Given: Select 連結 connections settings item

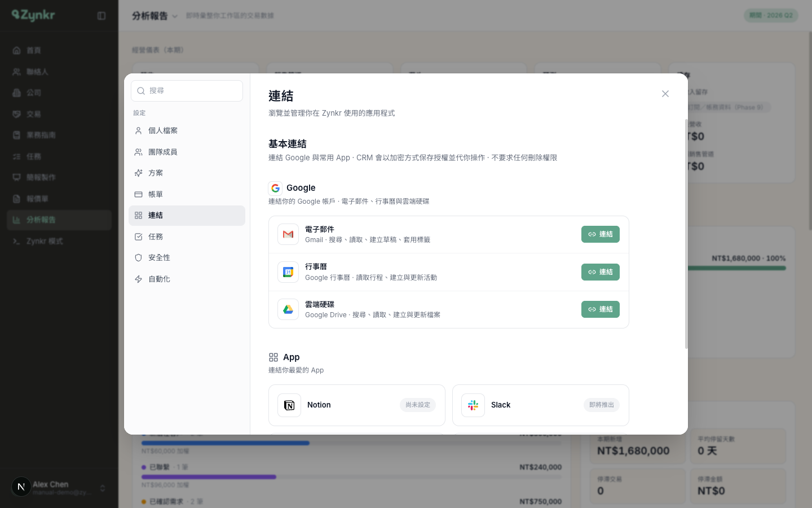Looking at the screenshot, I should point(187,216).
